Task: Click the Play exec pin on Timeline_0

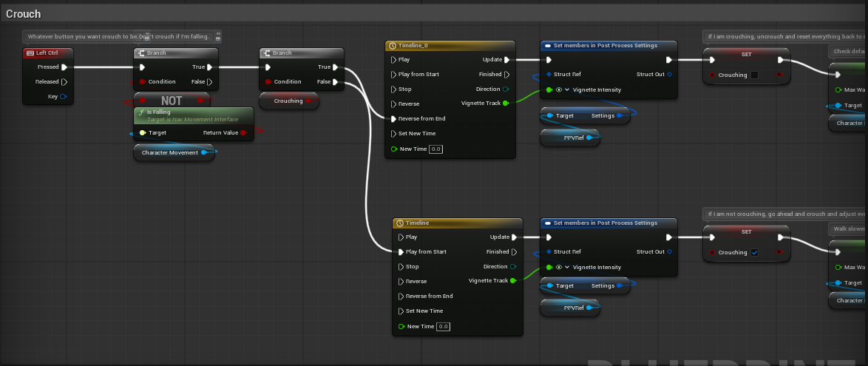Action: (x=393, y=60)
